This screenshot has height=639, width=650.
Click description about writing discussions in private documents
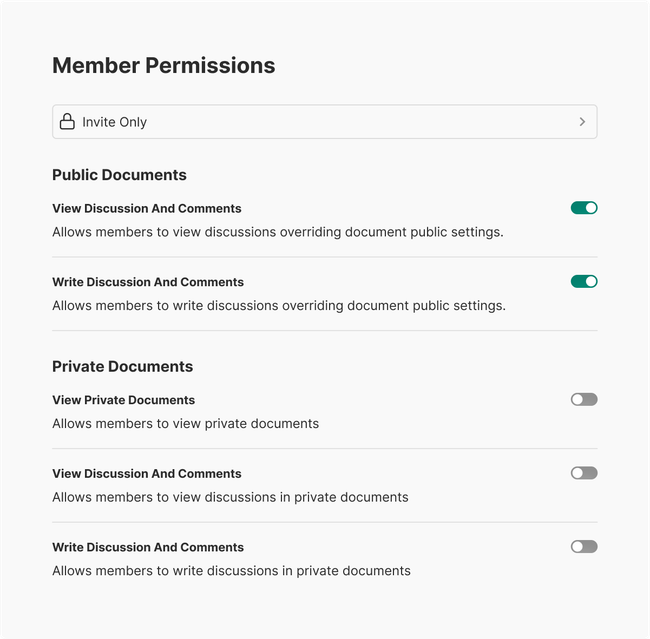(231, 571)
